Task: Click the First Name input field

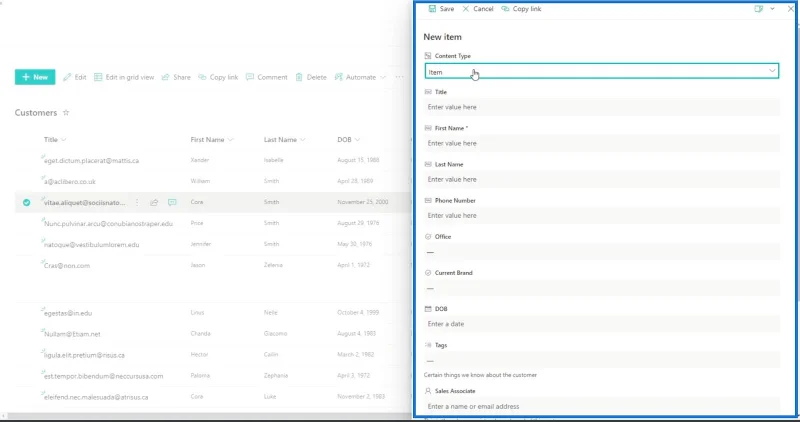Action: (602, 143)
